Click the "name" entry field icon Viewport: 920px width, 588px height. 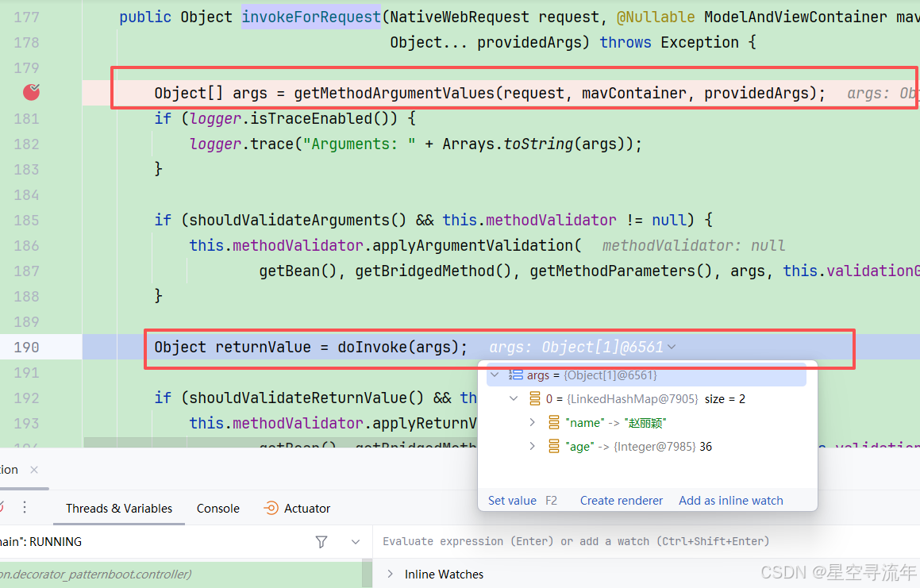click(x=554, y=422)
